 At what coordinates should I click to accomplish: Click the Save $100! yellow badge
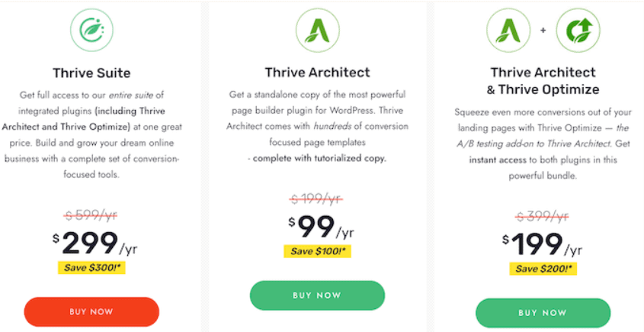click(x=317, y=251)
